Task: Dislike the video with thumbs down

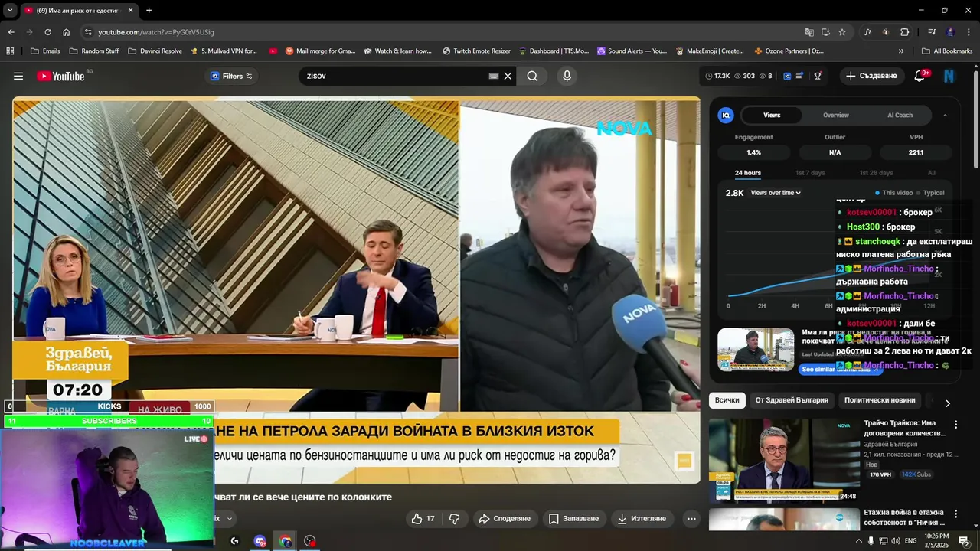Action: click(x=454, y=518)
